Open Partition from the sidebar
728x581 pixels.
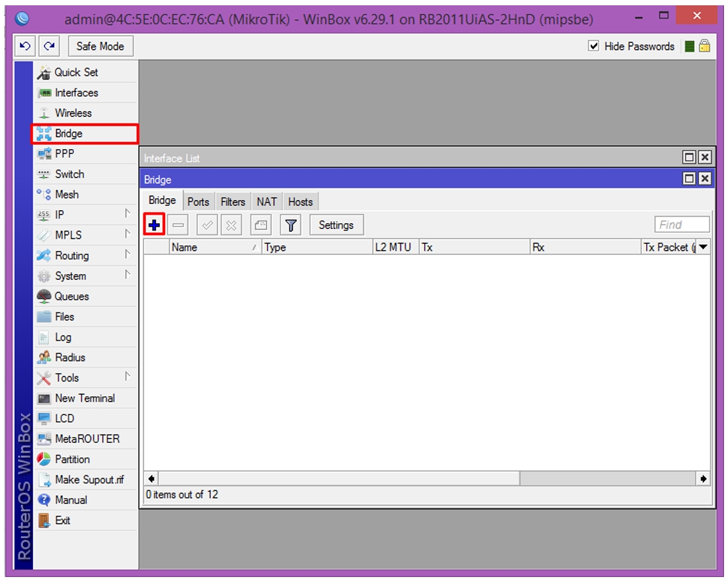click(x=87, y=460)
